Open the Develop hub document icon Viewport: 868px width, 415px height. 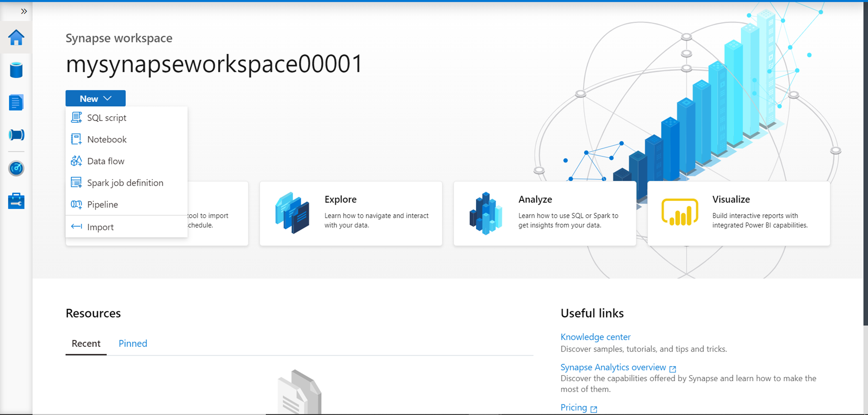pos(16,102)
